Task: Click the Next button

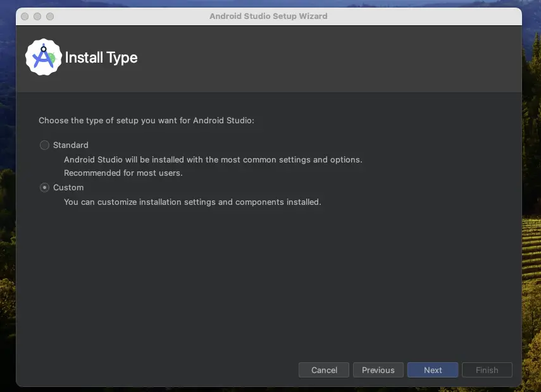Action: pyautogui.click(x=433, y=370)
